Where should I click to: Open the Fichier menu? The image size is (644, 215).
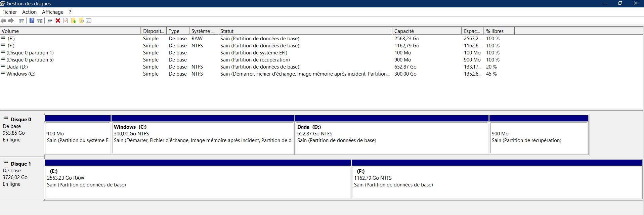click(9, 12)
